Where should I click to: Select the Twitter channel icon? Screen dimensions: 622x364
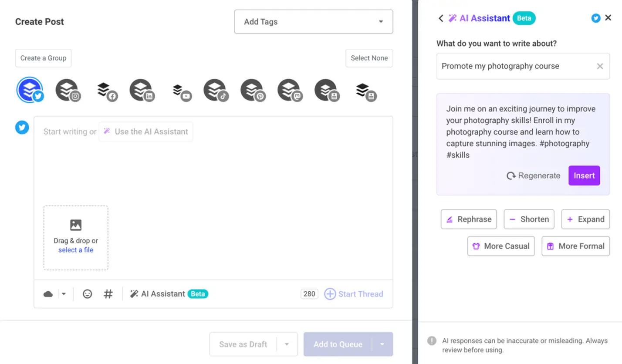pos(29,90)
